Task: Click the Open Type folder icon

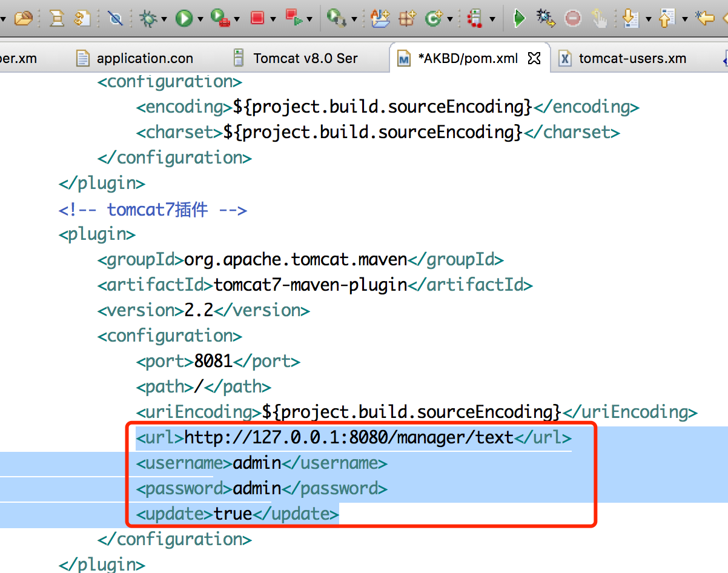Action: click(x=23, y=19)
